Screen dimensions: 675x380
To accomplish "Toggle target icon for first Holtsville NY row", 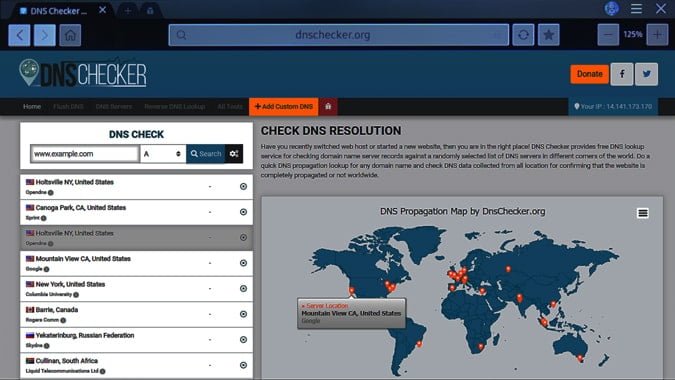I will point(243,186).
